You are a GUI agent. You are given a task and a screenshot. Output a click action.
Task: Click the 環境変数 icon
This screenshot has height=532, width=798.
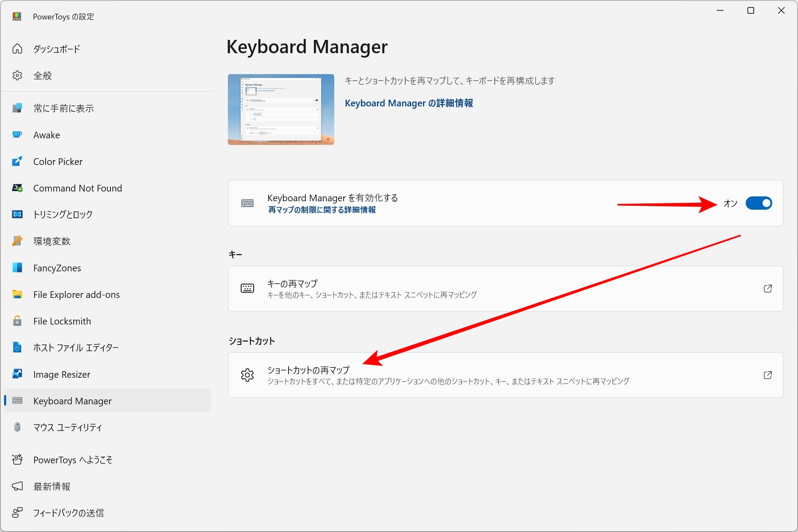coord(17,241)
